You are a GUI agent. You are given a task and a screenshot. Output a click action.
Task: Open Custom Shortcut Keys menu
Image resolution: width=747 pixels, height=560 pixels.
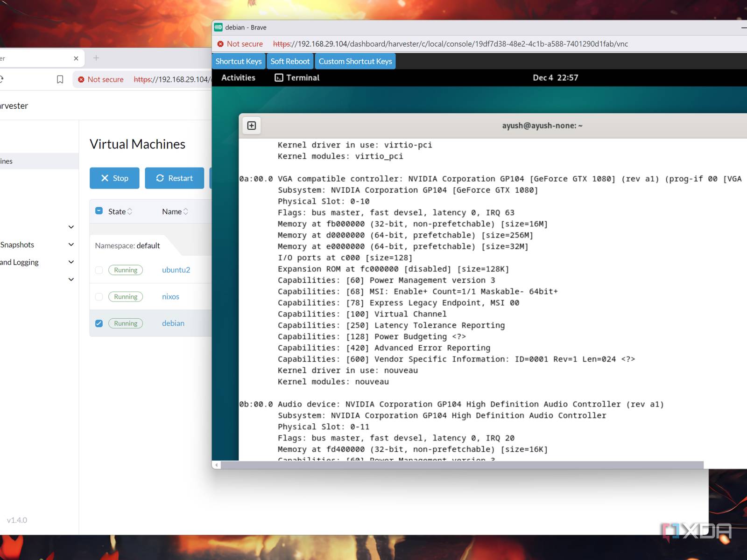[355, 61]
